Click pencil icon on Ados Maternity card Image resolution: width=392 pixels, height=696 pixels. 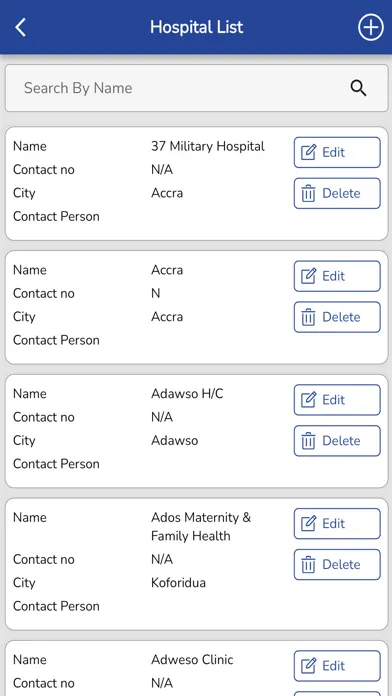pos(309,524)
